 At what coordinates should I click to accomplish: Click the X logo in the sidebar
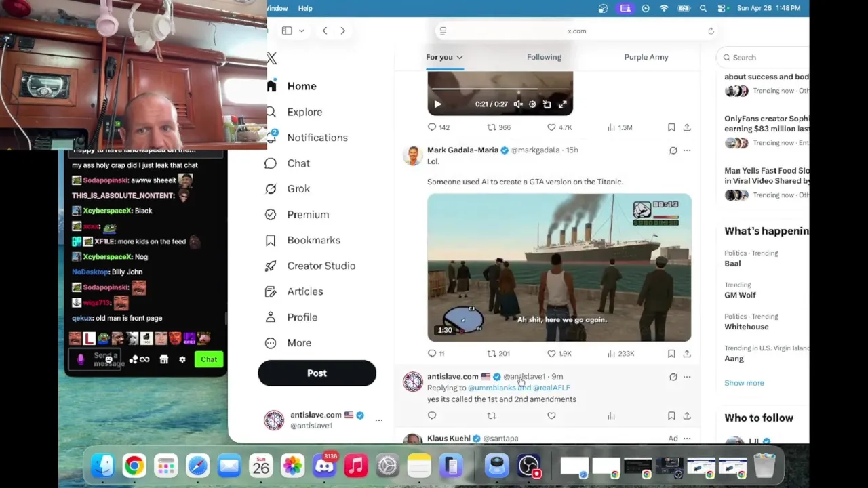click(x=272, y=58)
